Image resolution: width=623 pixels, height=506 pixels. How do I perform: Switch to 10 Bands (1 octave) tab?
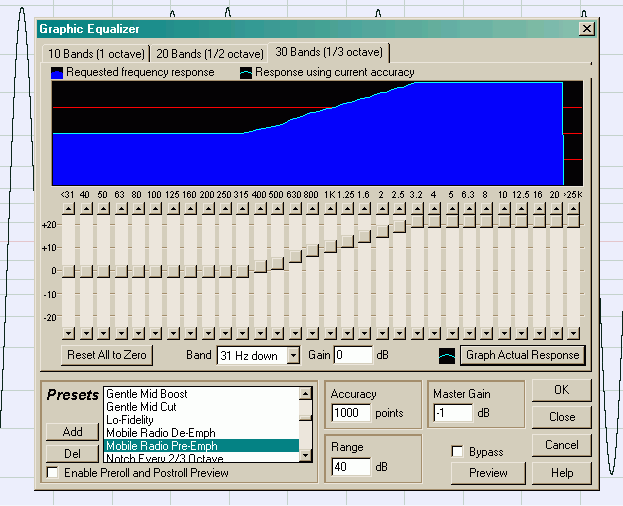click(96, 54)
